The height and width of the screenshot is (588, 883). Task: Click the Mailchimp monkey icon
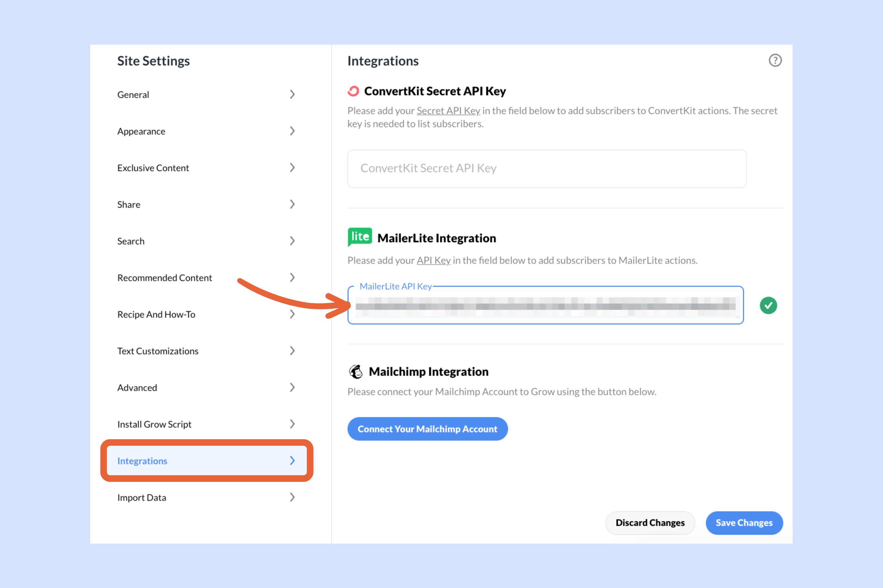[x=356, y=371]
